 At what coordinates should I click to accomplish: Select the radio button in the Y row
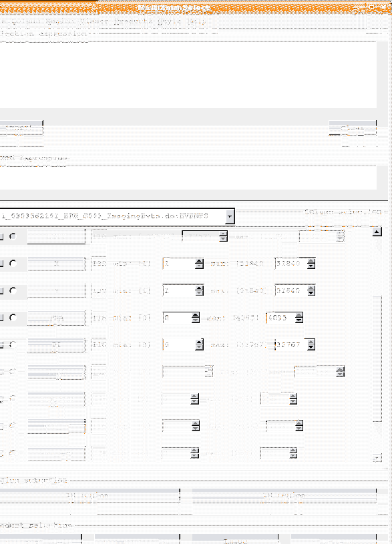point(13,290)
